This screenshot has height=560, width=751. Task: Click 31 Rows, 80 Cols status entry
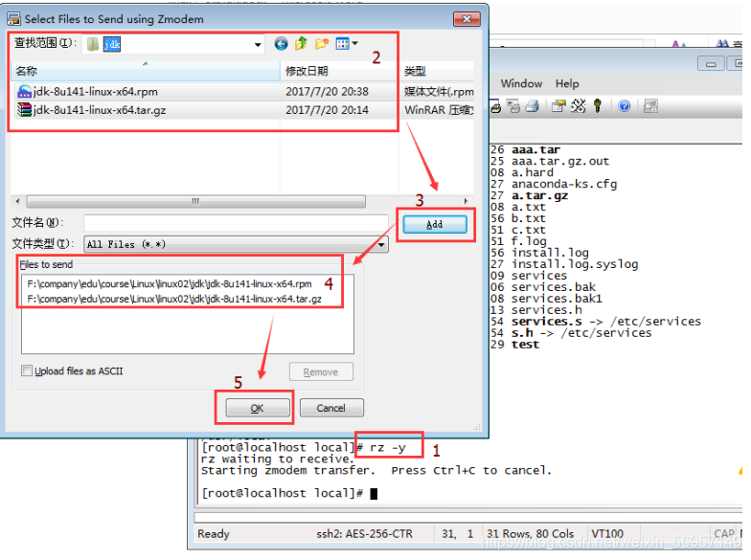tap(531, 534)
